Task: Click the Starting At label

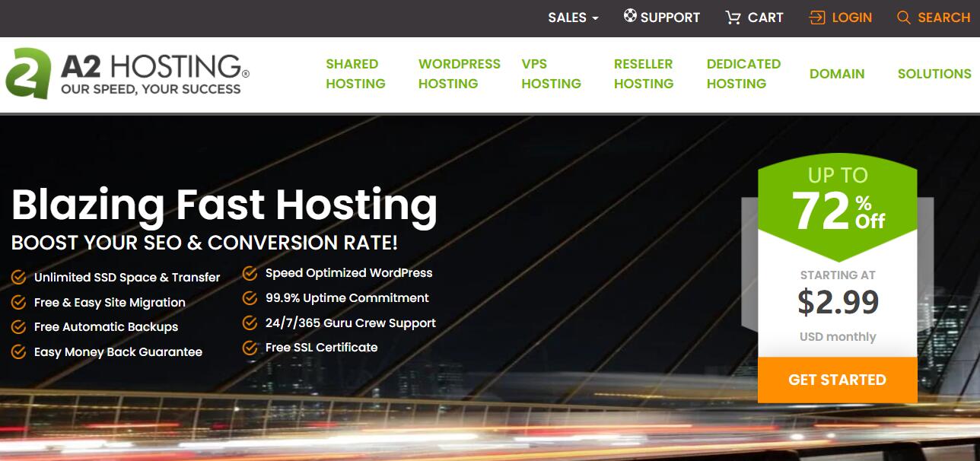Action: point(838,275)
